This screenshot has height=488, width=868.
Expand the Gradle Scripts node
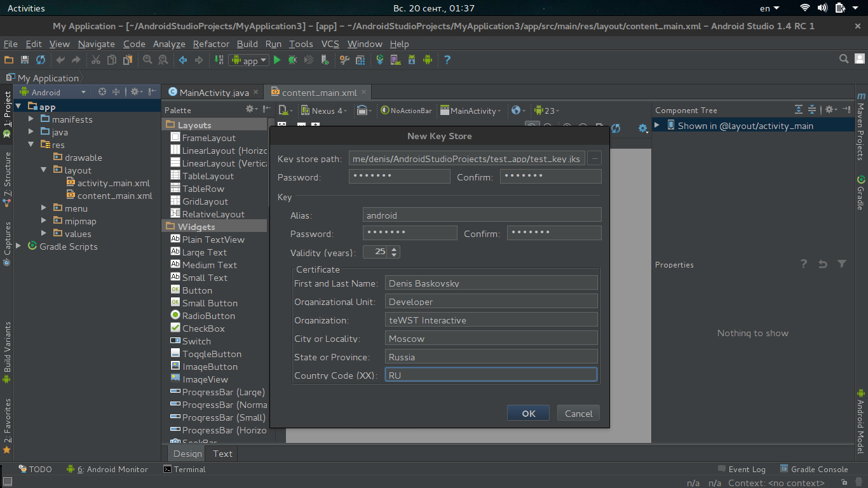pos(18,247)
